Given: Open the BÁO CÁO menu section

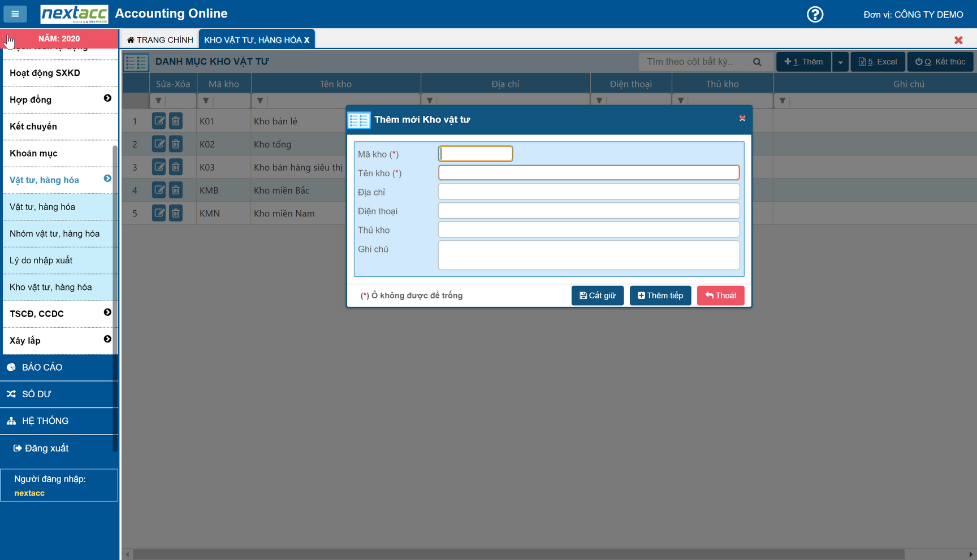Looking at the screenshot, I should (x=42, y=367).
